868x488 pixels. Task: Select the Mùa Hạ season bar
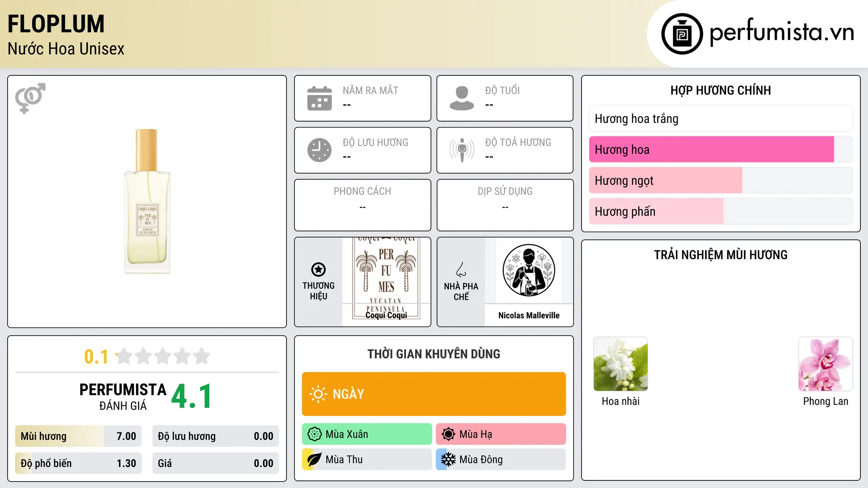pyautogui.click(x=501, y=434)
